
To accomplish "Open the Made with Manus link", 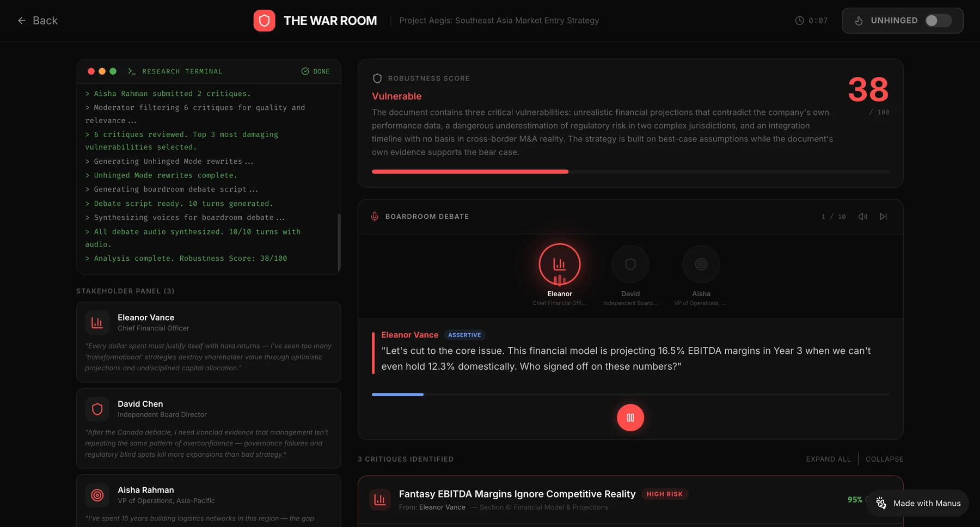I will (x=918, y=503).
